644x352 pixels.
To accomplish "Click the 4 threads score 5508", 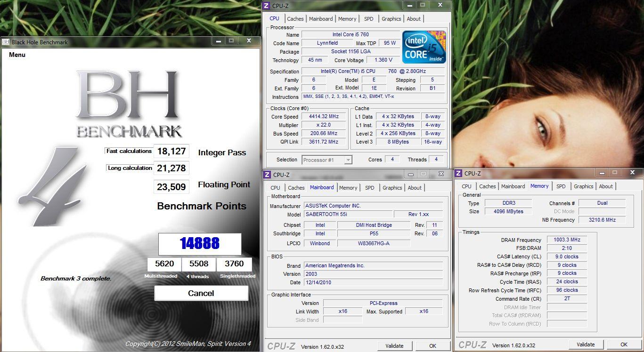I will click(x=199, y=264).
